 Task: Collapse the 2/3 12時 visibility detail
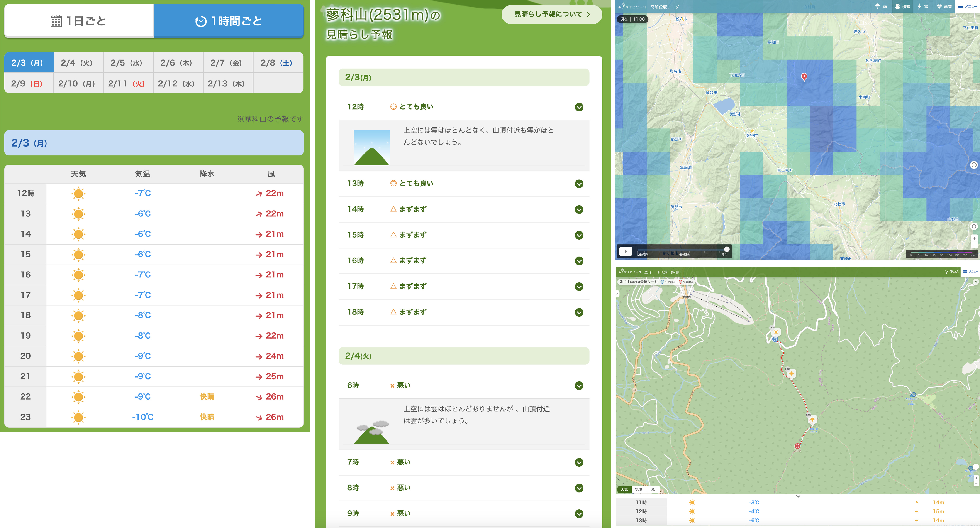(x=579, y=107)
